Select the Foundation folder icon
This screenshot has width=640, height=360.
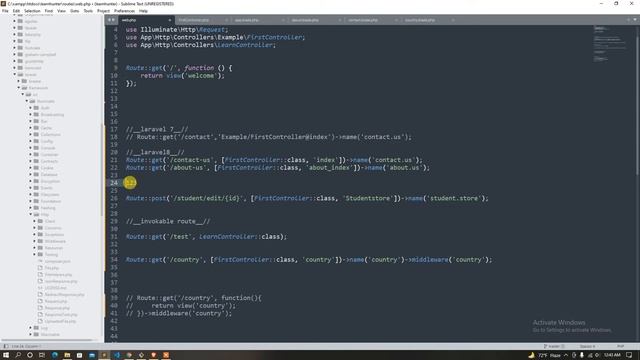[36, 201]
